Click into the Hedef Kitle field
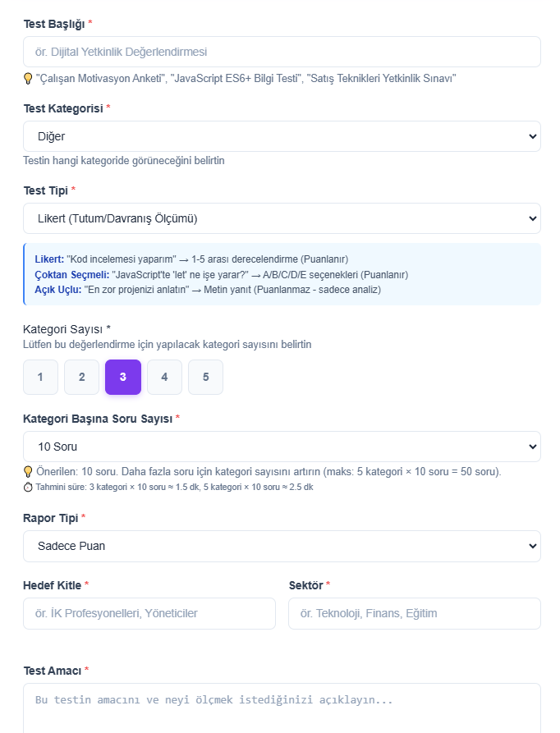560x733 pixels. 149,613
